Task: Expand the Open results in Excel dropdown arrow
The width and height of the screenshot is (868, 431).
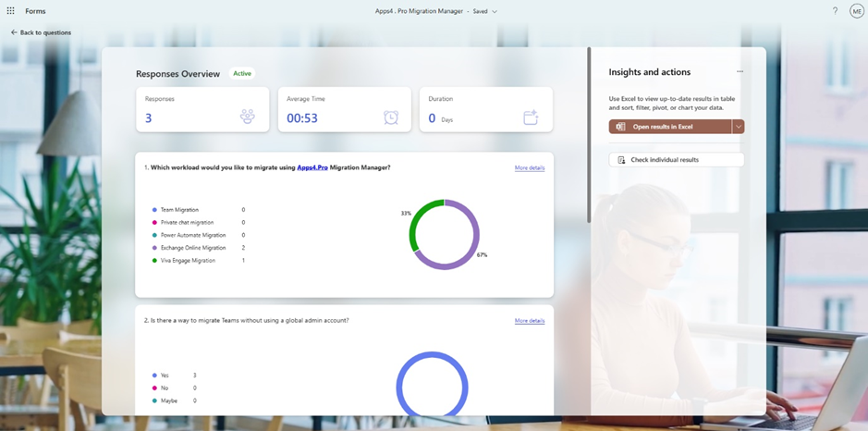Action: pos(738,127)
